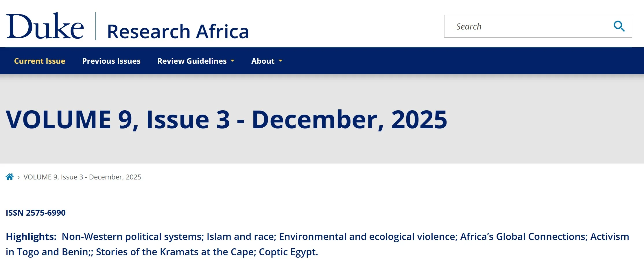Expand the About dropdown arrow

[281, 61]
